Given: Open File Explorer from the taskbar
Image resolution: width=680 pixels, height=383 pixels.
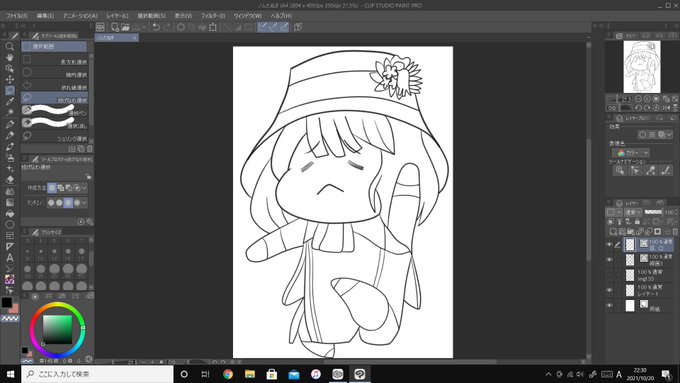Looking at the screenshot, I should coord(250,374).
